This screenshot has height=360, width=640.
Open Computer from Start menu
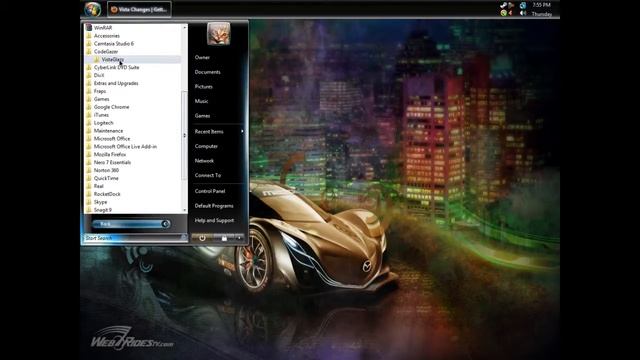(x=206, y=146)
